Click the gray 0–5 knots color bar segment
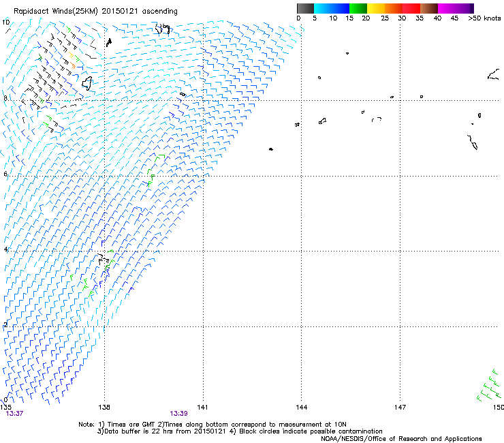504x443 pixels. point(305,8)
